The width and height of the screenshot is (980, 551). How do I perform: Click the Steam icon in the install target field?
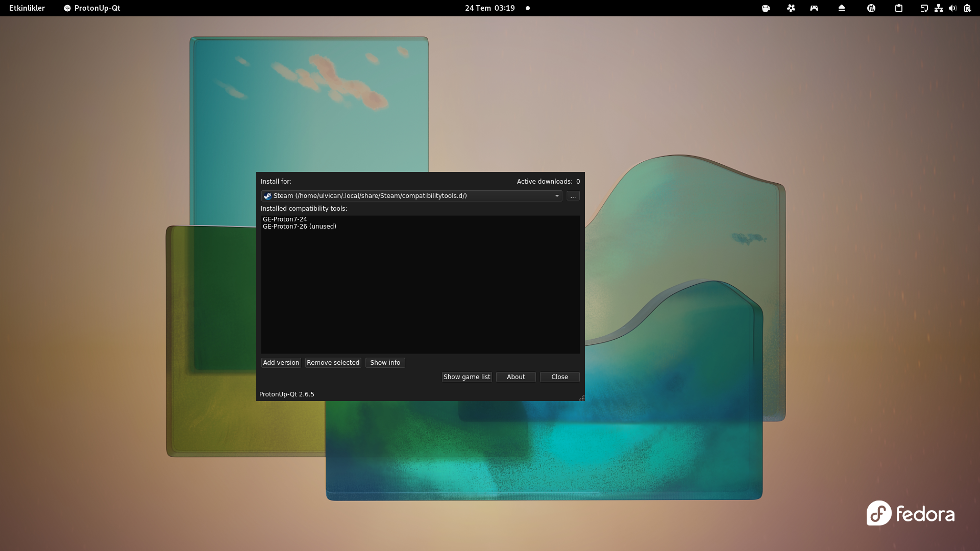(267, 195)
